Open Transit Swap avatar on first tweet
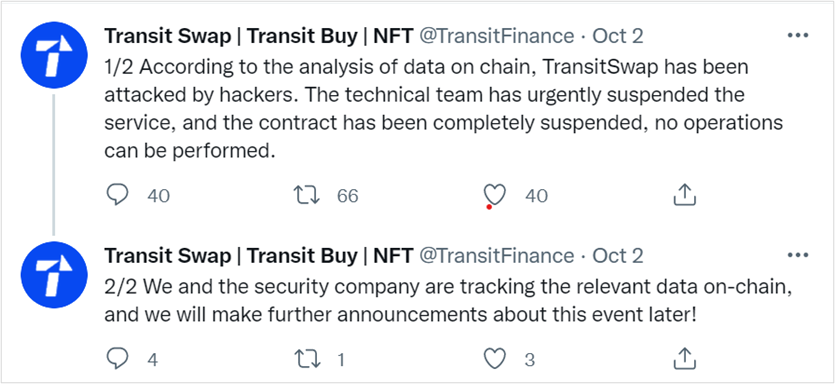Image resolution: width=835 pixels, height=384 pixels. [x=54, y=55]
